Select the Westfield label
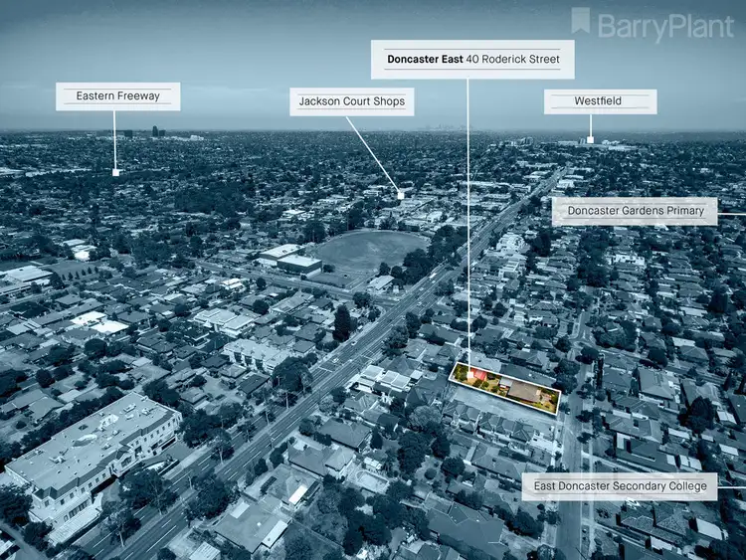 600,101
